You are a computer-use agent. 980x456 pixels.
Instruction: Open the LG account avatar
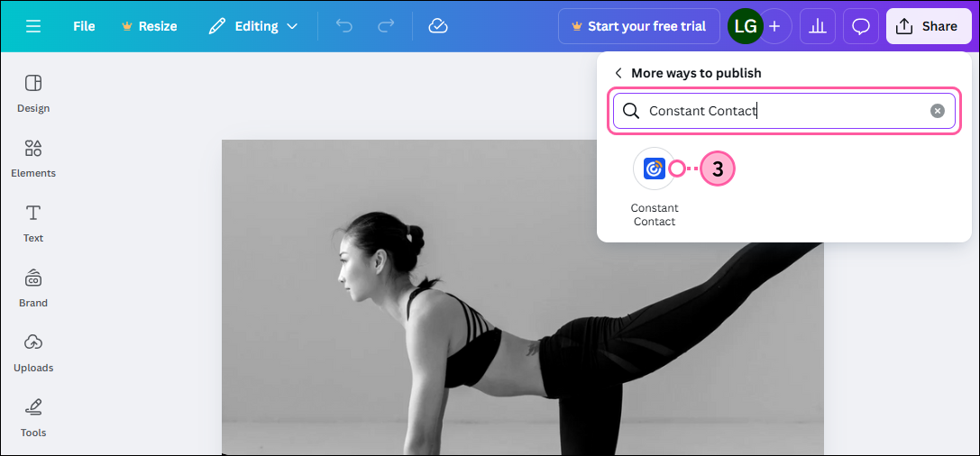[x=745, y=26]
